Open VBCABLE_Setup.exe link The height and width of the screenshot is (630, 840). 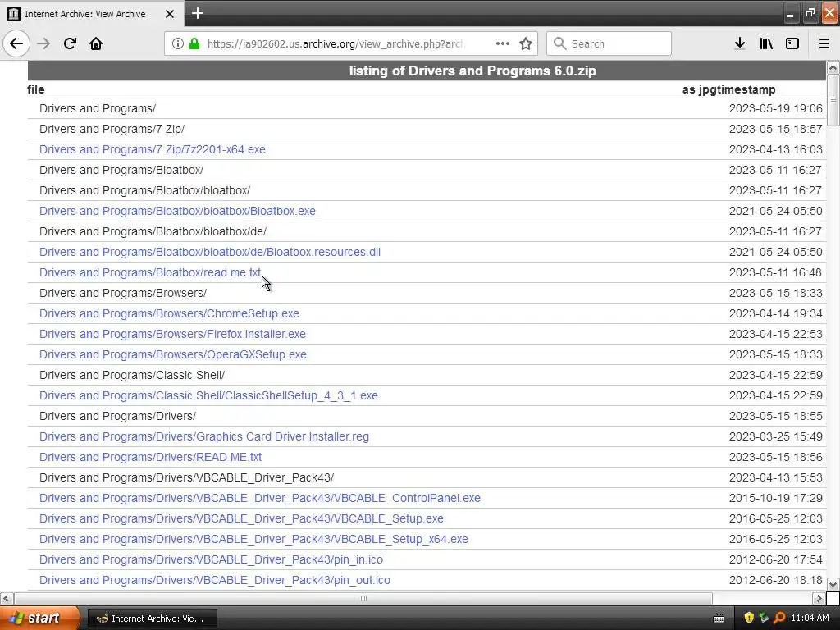241,518
